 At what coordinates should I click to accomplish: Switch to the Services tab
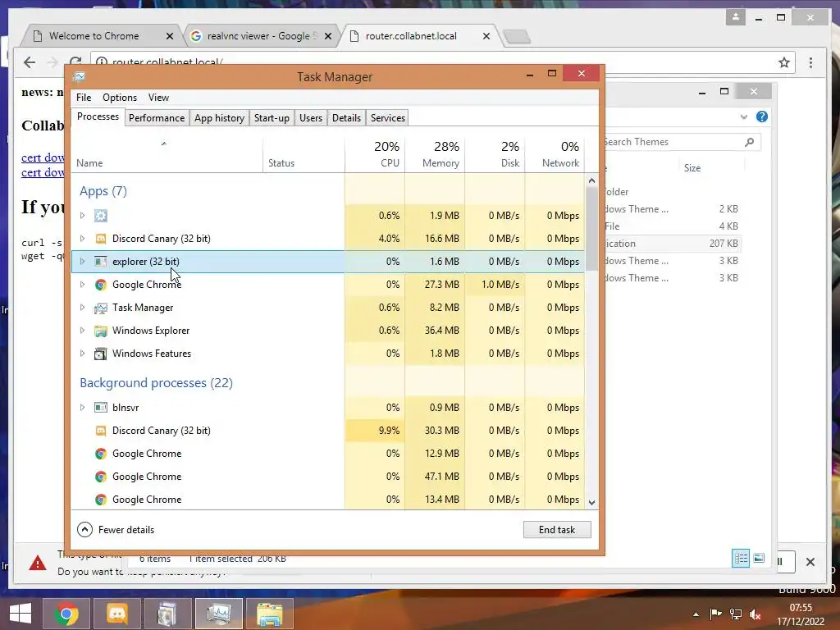tap(388, 118)
